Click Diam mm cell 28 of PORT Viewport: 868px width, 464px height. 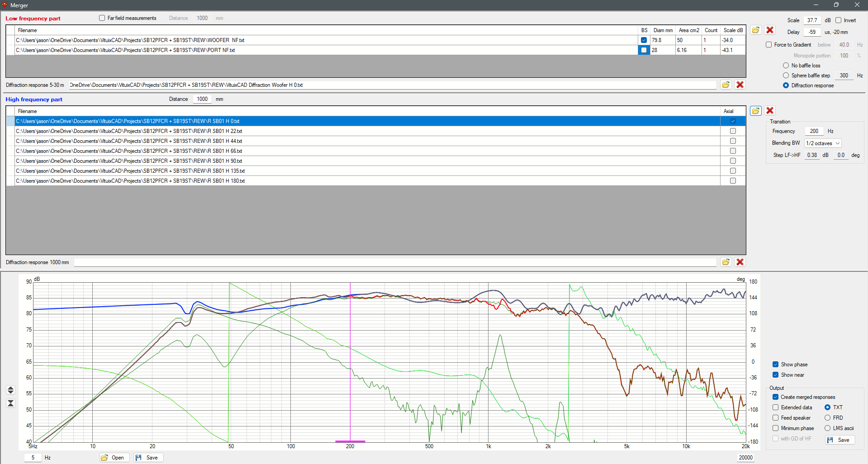[663, 50]
